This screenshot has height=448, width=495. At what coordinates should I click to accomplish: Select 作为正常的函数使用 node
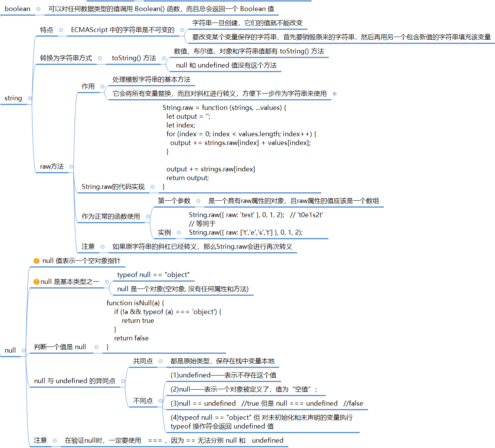111,217
